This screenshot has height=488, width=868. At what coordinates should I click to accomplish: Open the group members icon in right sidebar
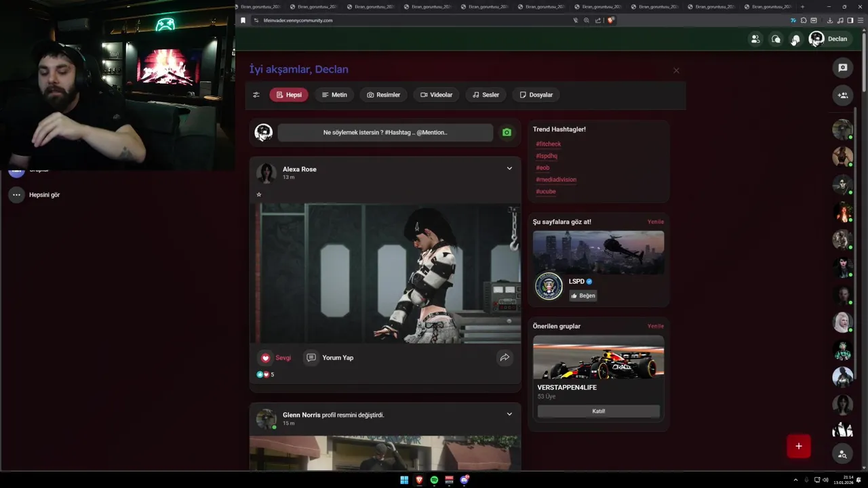843,96
